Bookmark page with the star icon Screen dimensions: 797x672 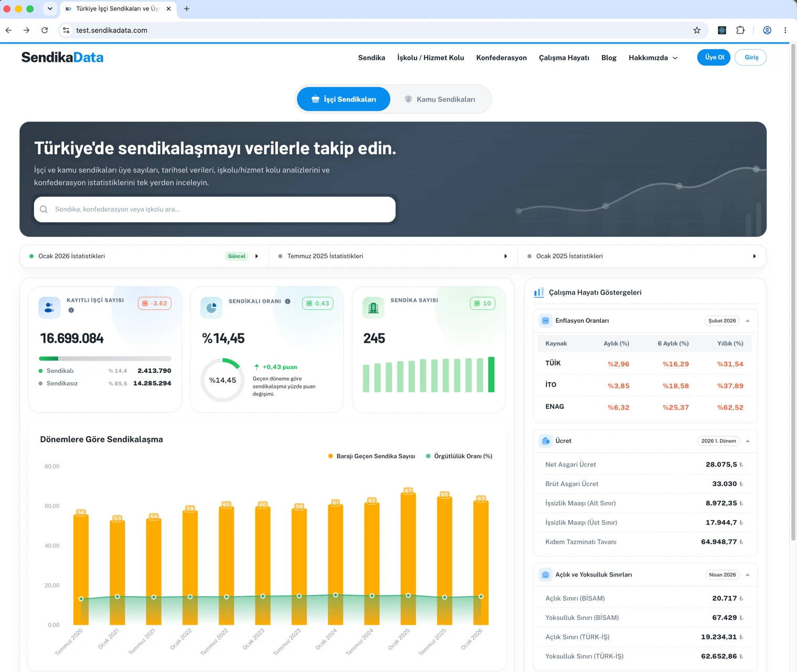[697, 30]
